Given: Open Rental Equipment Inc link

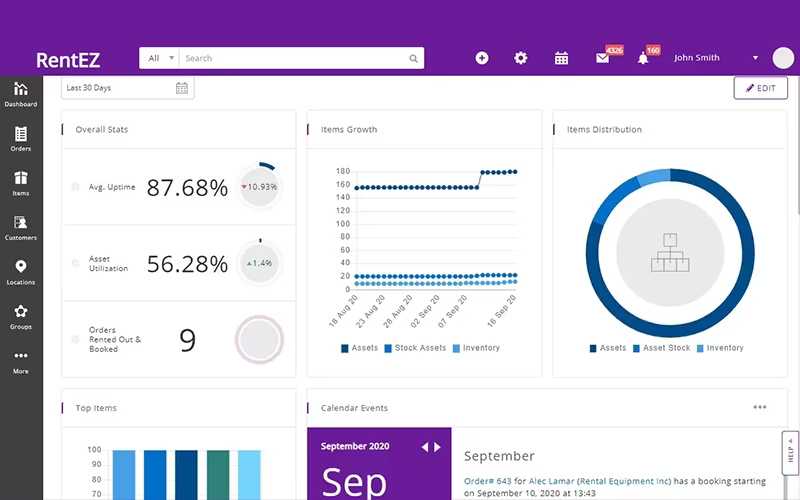Looking at the screenshot, I should pyautogui.click(x=624, y=481).
